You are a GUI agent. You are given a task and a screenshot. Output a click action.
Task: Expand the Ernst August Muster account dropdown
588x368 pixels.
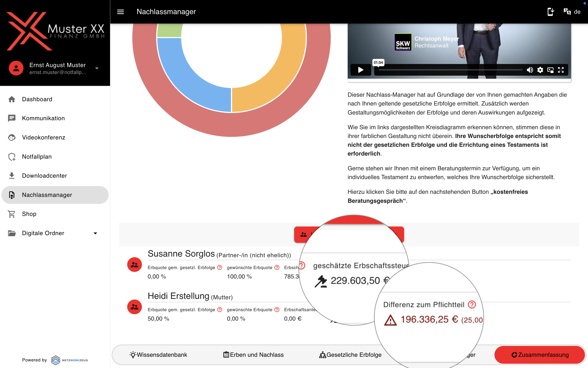tap(97, 68)
